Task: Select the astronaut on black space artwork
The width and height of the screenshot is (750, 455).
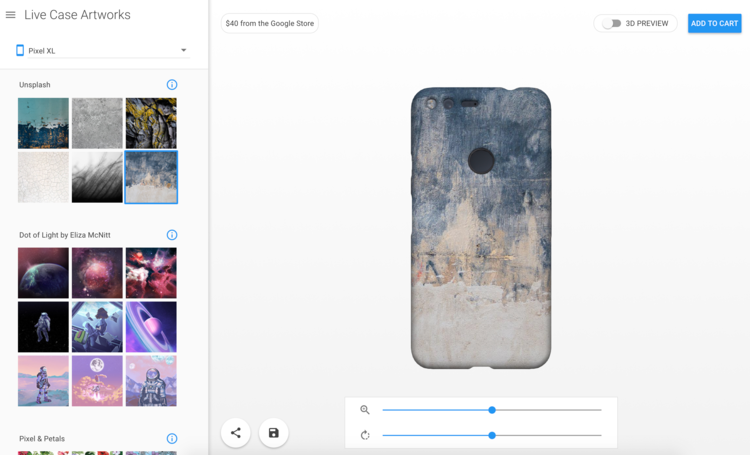Action: click(44, 327)
